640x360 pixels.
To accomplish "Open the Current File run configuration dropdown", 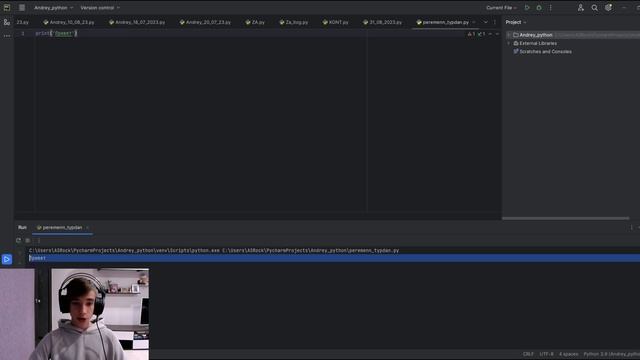I will pos(501,8).
